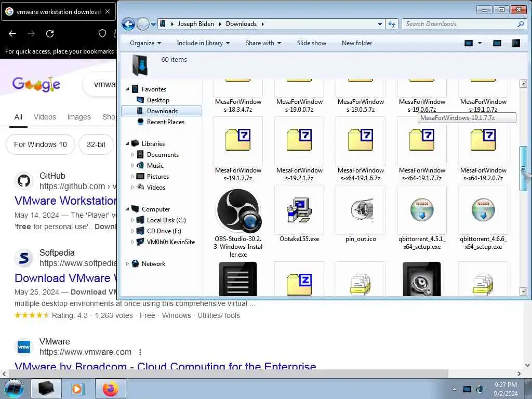Click Slide show toolbar button
The image size is (532, 399).
(x=312, y=43)
